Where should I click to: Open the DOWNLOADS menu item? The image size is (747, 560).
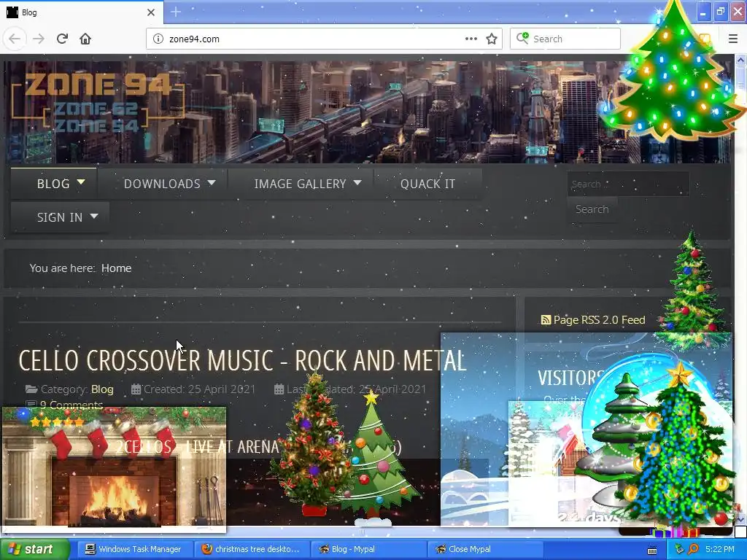tap(162, 184)
